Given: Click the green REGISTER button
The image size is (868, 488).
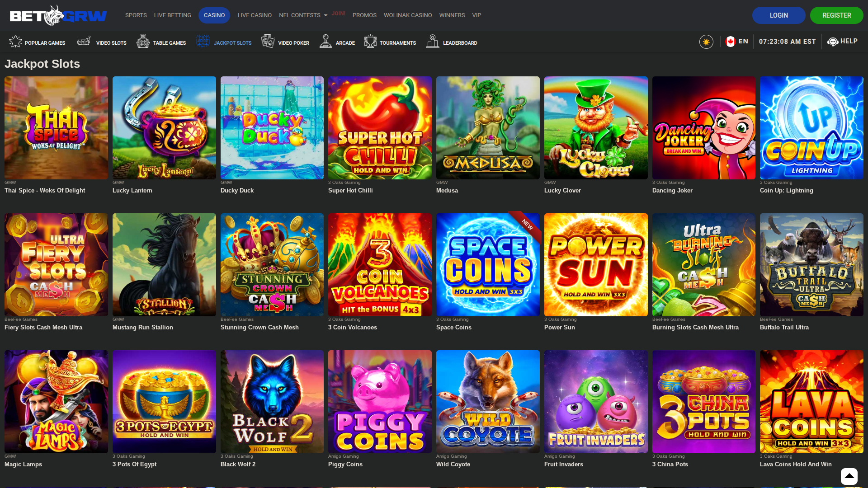Looking at the screenshot, I should (x=837, y=15).
